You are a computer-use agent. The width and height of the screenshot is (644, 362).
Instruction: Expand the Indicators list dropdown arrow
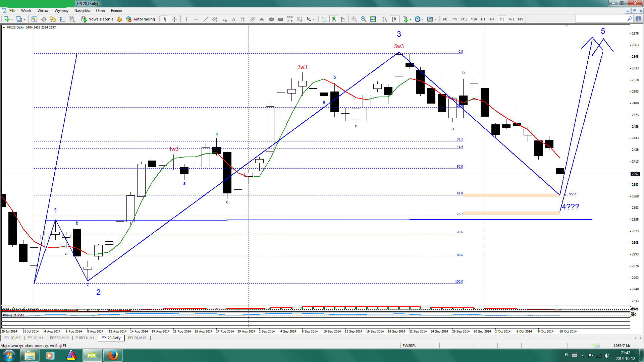coord(410,19)
